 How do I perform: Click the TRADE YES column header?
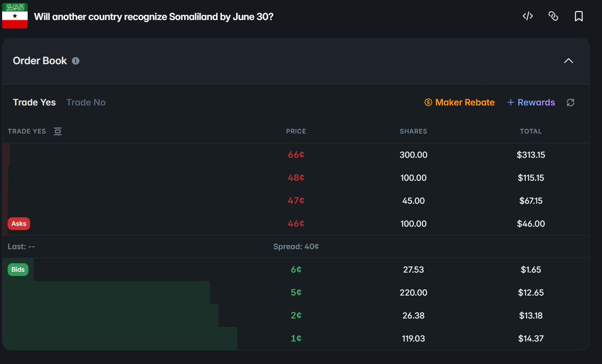27,132
